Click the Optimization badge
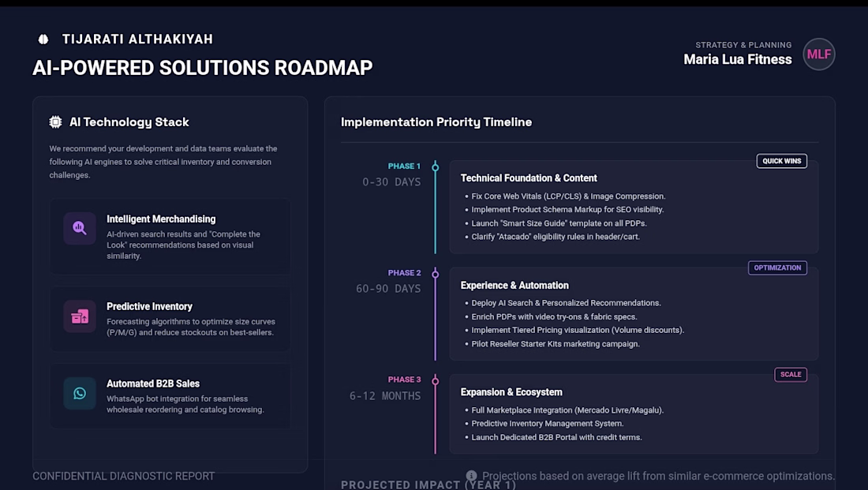 click(x=777, y=267)
